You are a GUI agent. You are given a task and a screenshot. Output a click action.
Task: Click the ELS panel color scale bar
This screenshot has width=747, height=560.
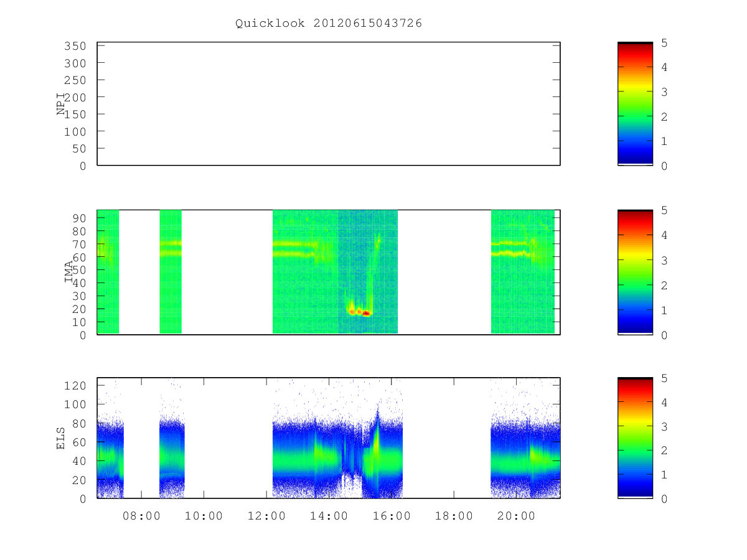[x=635, y=438]
